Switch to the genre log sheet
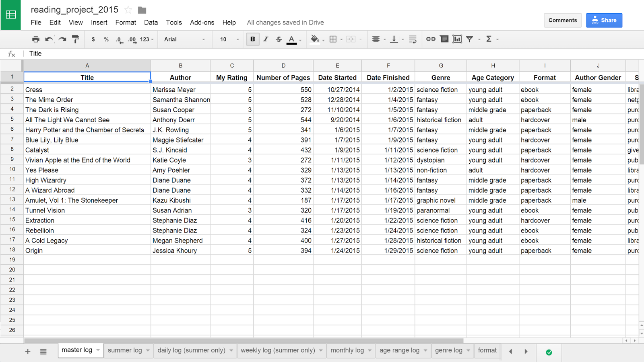Screen dimensions: 644x362 449,350
